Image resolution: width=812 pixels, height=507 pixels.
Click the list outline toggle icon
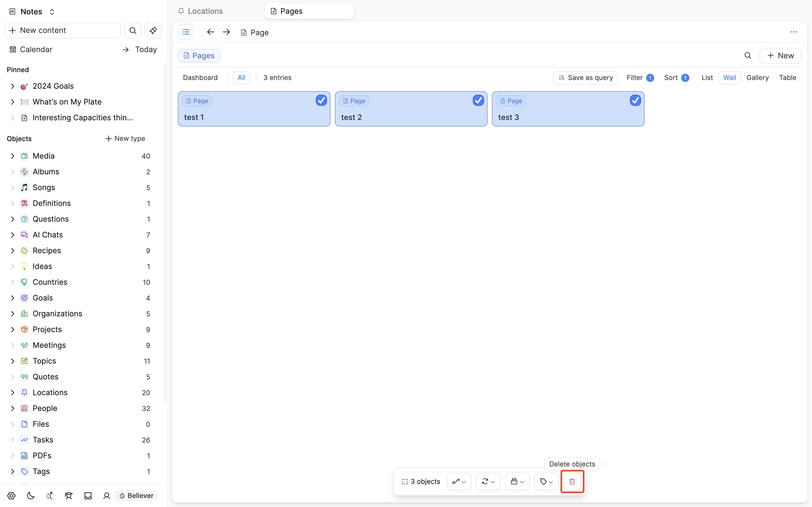pos(186,32)
